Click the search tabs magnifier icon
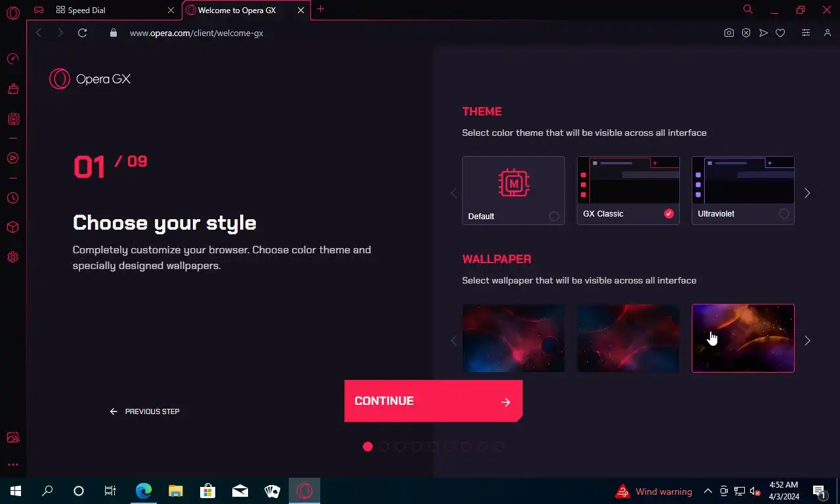 [747, 9]
